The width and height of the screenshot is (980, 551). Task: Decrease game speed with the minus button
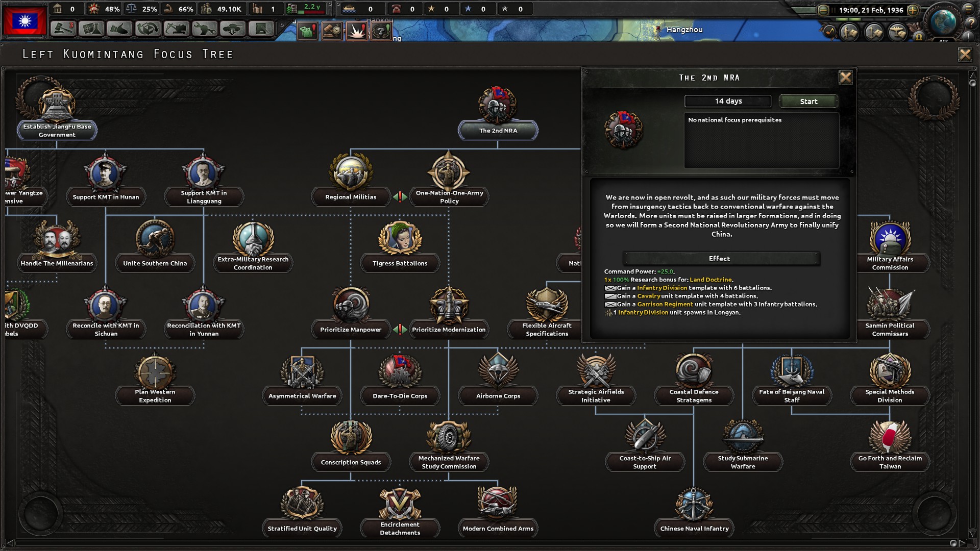click(x=823, y=10)
